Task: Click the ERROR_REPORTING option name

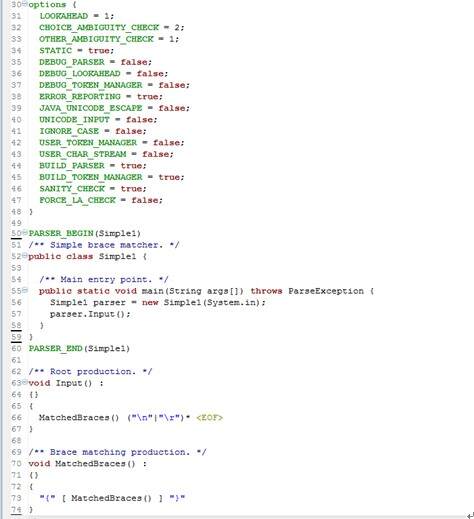Action: [80, 96]
